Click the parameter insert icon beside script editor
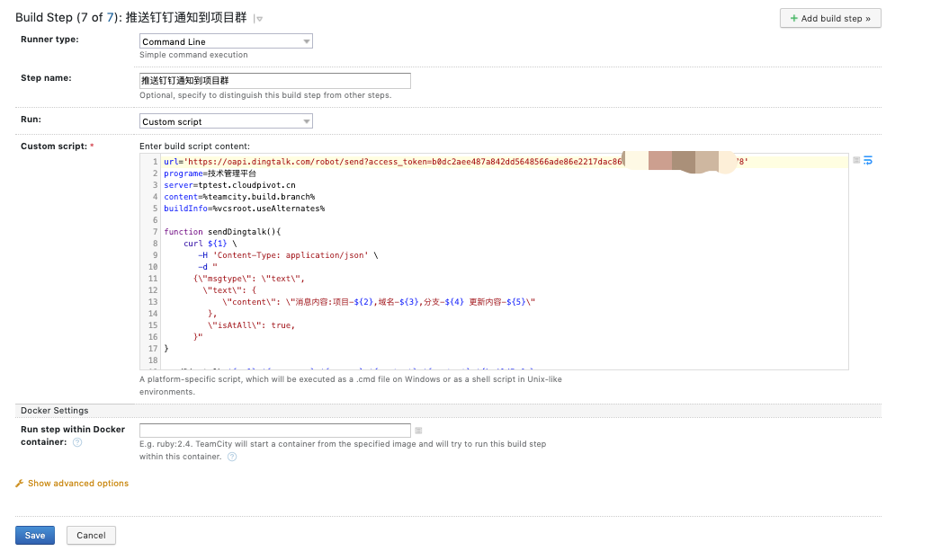Image resolution: width=931 pixels, height=560 pixels. (856, 160)
